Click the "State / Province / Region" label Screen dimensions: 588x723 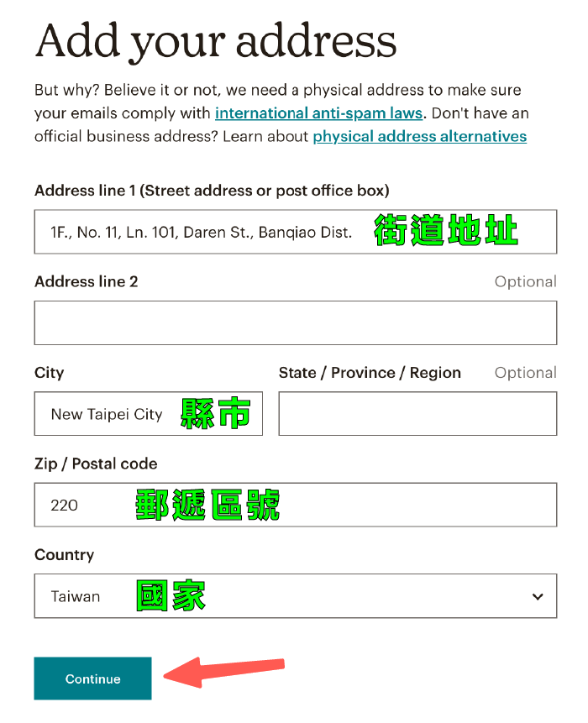click(370, 373)
